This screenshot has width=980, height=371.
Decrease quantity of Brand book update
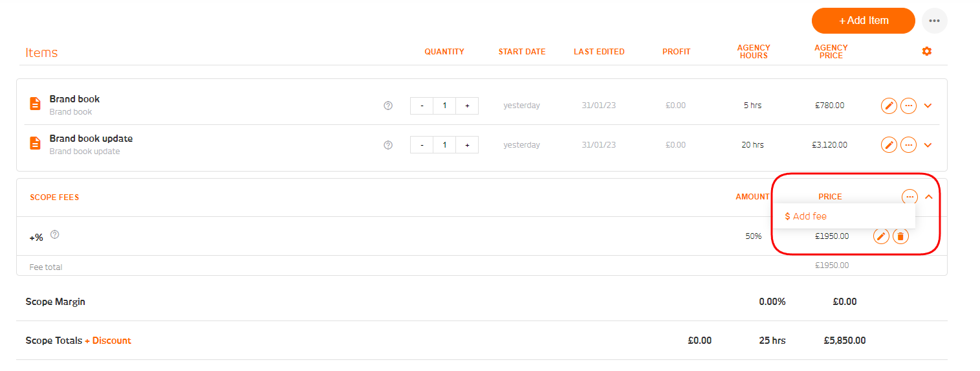[x=422, y=145]
